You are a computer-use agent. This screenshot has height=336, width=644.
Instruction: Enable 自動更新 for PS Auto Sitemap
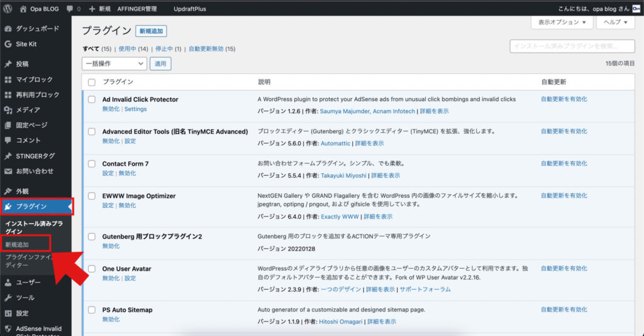click(563, 310)
